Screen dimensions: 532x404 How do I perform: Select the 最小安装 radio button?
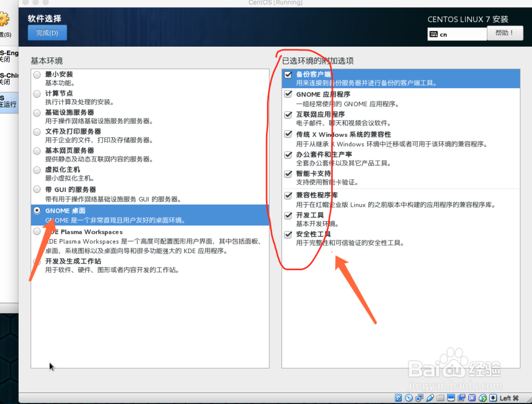(x=37, y=74)
